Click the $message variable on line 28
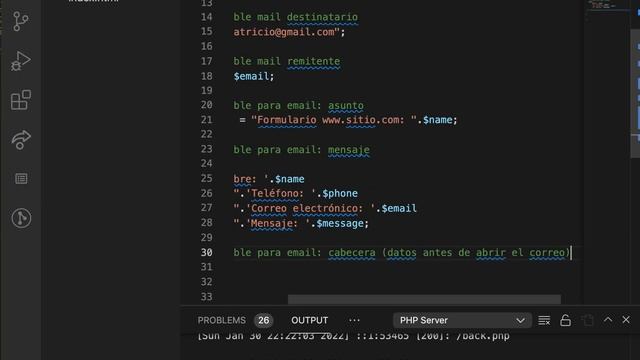The image size is (640, 360). coord(340,224)
